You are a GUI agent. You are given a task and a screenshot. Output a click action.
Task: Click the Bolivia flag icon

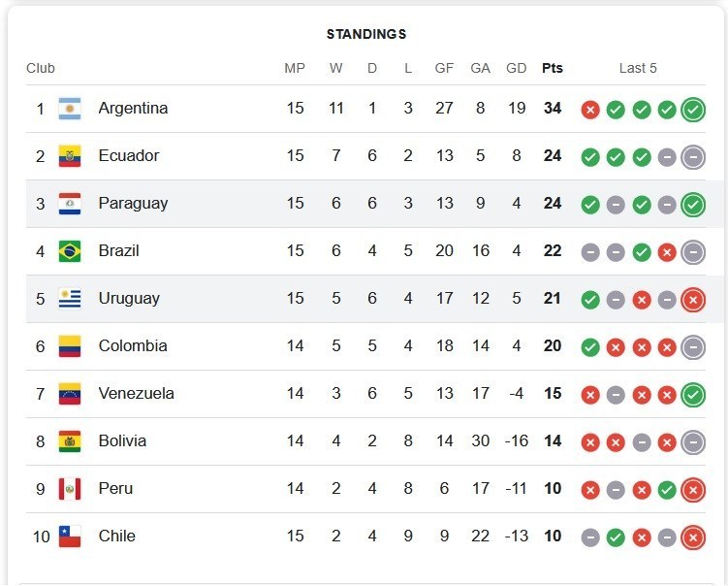[x=69, y=441]
